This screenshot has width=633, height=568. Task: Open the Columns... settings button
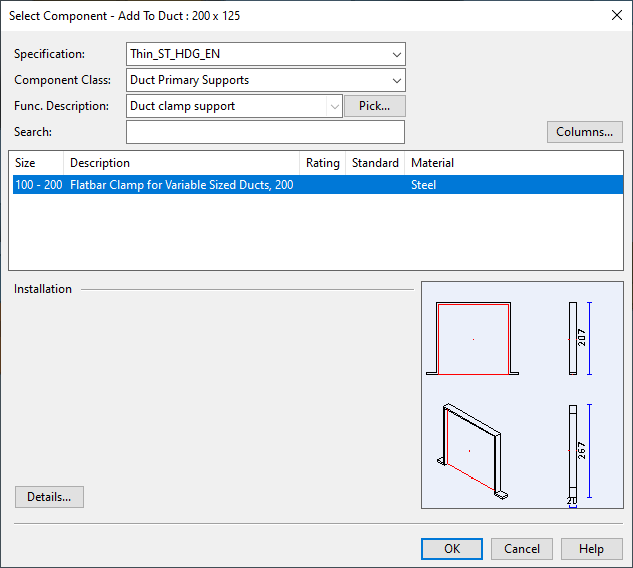point(584,132)
